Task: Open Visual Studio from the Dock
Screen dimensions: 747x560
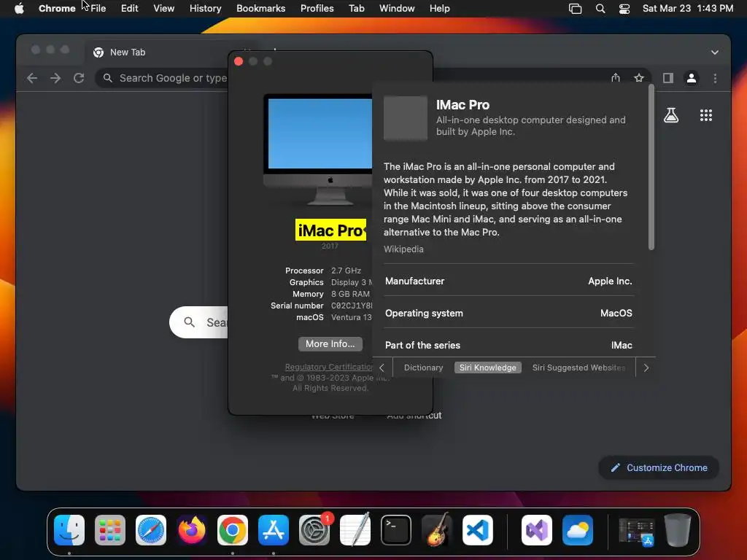Action: (537, 530)
